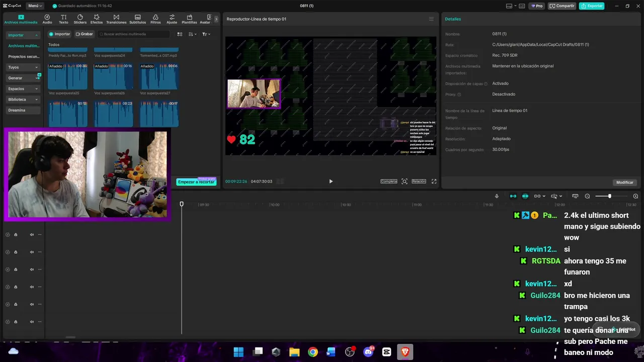Open the Transiciones tab
This screenshot has width=644, height=362.
coord(116,19)
